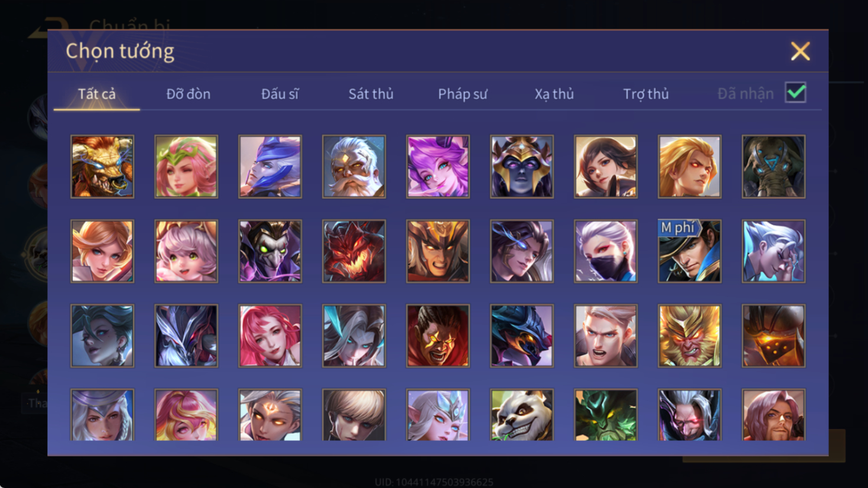
Task: Pick the Monkey King hero portrait
Action: coord(690,336)
